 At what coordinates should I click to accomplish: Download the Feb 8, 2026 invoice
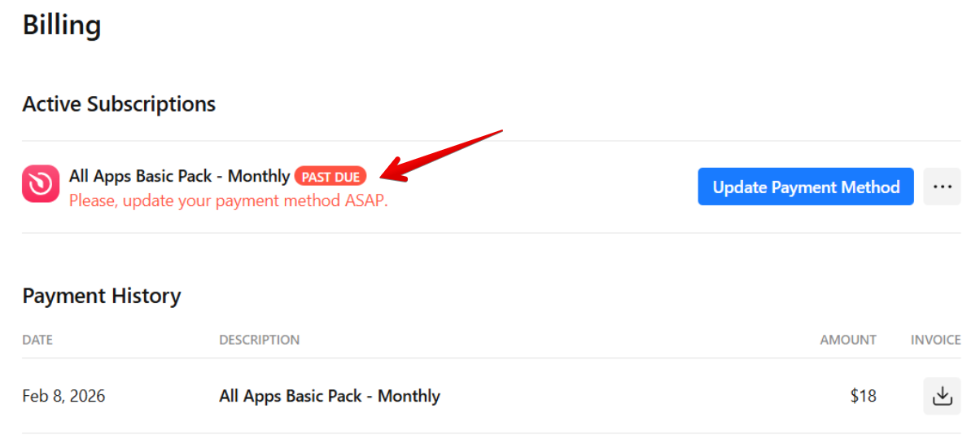coord(942,396)
